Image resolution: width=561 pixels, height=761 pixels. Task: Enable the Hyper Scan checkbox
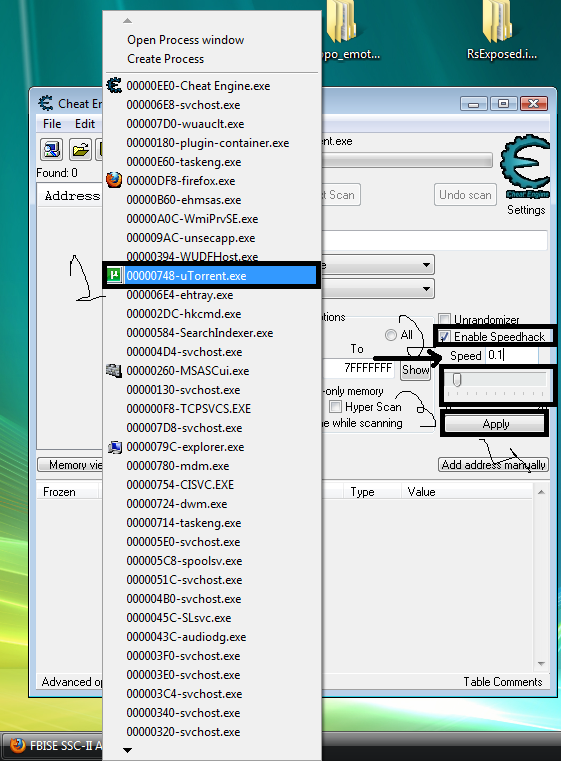coord(335,406)
